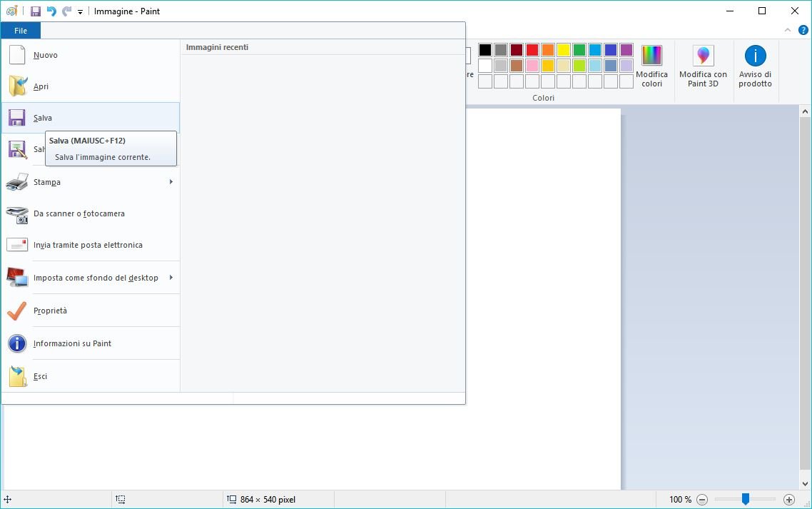Click Invia tramite posta elettronica
This screenshot has height=509, width=812.
pos(88,245)
